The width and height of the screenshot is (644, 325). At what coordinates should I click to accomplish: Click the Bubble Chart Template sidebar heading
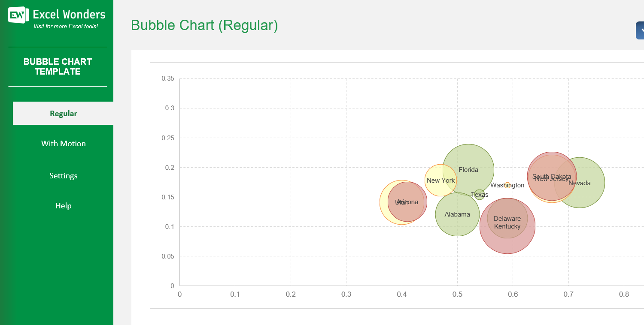[58, 66]
